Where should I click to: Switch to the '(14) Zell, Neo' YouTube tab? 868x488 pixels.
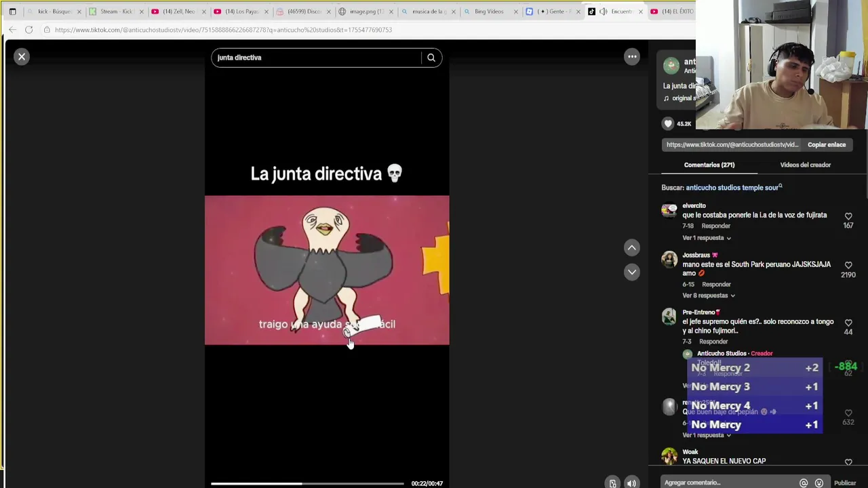tap(178, 12)
